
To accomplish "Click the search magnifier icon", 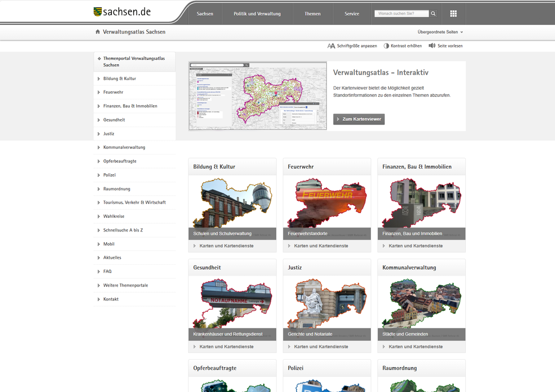I will pyautogui.click(x=433, y=14).
